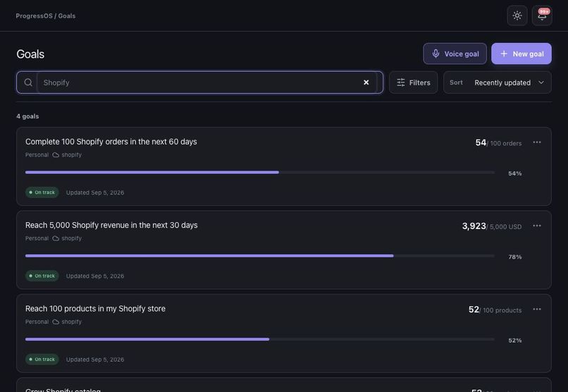
Task: Open the Filters button
Action: click(x=414, y=82)
